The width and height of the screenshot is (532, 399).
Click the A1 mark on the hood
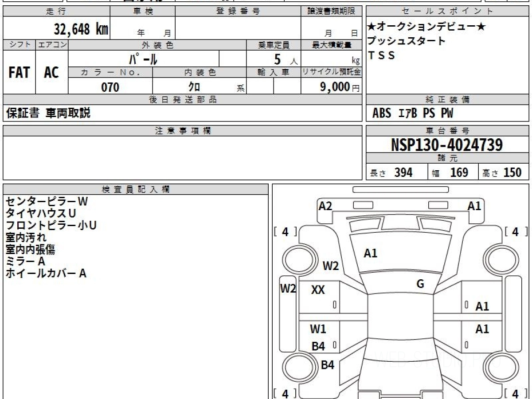point(371,253)
